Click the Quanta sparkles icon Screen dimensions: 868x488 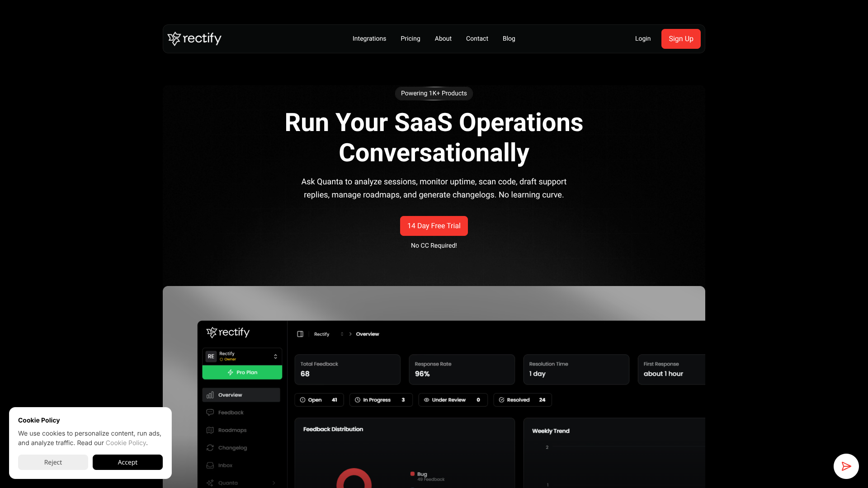[x=210, y=483]
